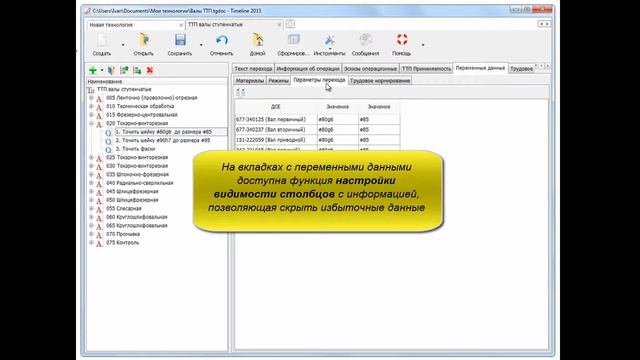Switch to the Режимы sub-tab
Image resolution: width=640 pixels, height=360 pixels.
coord(278,81)
